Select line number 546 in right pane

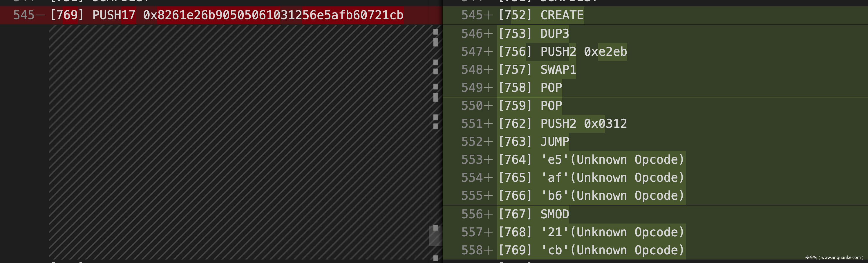pyautogui.click(x=472, y=33)
